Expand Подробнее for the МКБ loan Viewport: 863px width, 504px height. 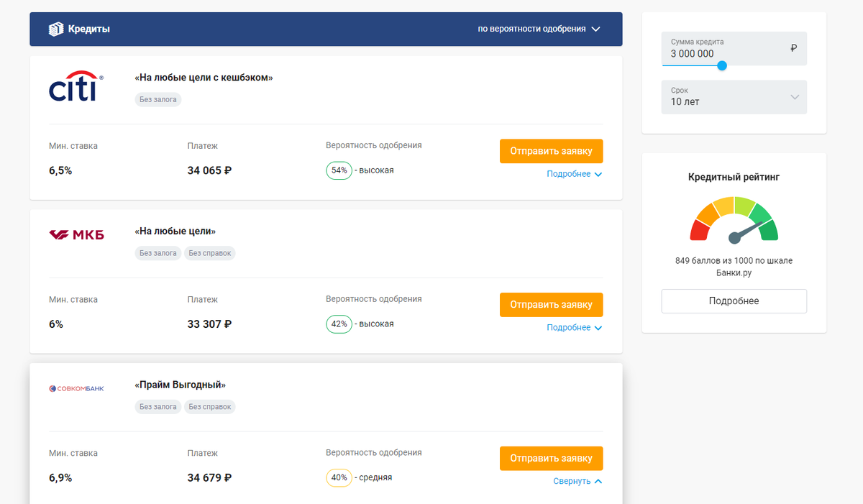(574, 328)
